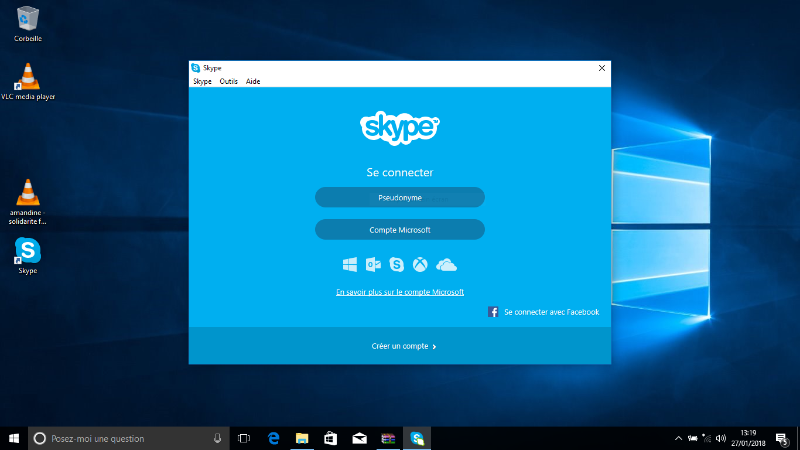Open the Windows Start menu
This screenshot has height=450, width=800.
(14, 438)
